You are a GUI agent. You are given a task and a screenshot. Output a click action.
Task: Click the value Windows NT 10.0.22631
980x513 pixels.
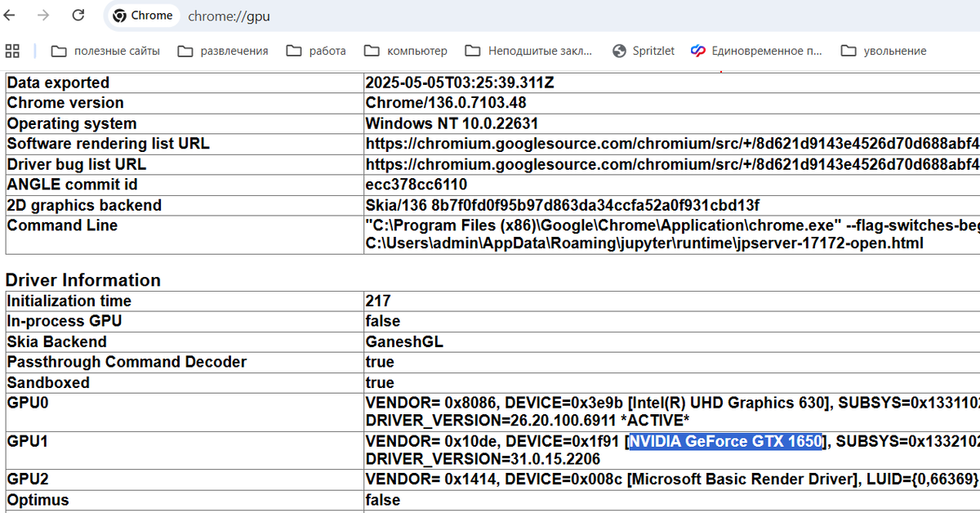point(452,123)
